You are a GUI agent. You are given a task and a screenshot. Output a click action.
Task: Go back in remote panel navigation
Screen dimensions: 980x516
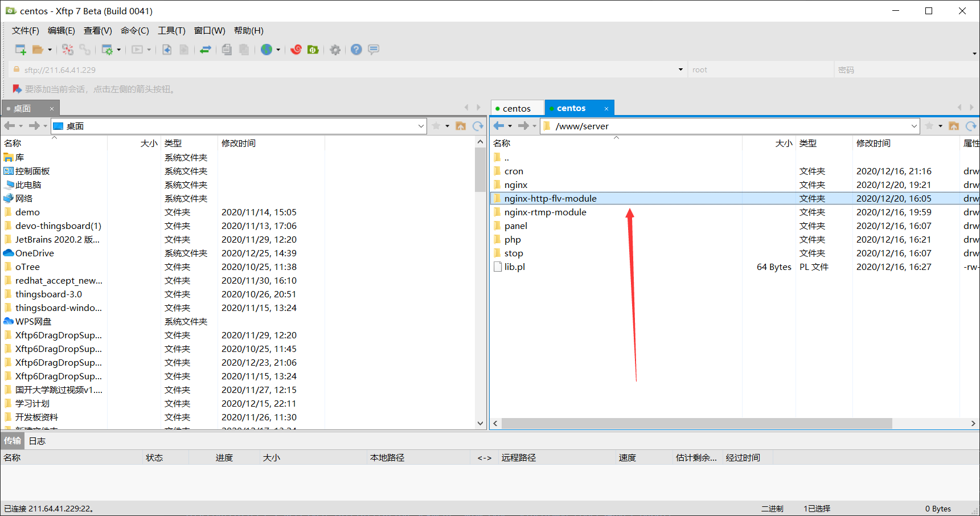(x=499, y=126)
